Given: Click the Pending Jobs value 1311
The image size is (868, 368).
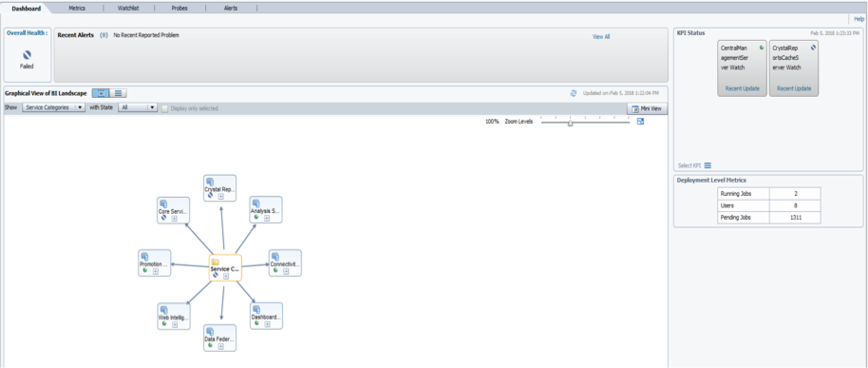Looking at the screenshot, I should (x=796, y=217).
